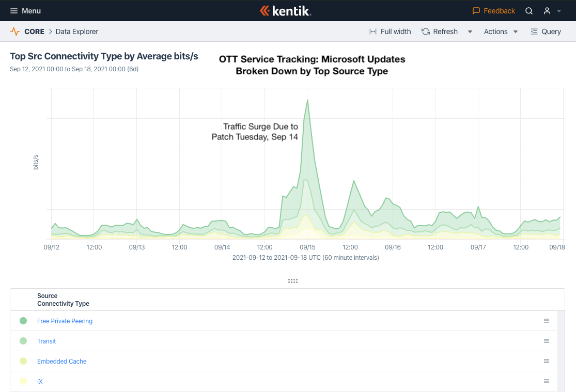The height and width of the screenshot is (392, 576).
Task: Toggle the Embedded Cache color dot
Action: pos(23,361)
